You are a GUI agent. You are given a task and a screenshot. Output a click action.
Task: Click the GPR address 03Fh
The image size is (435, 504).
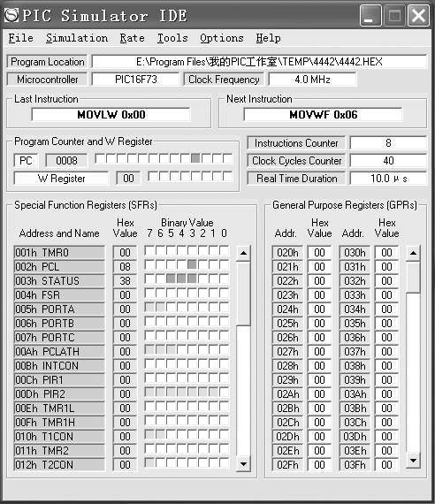[x=355, y=465]
